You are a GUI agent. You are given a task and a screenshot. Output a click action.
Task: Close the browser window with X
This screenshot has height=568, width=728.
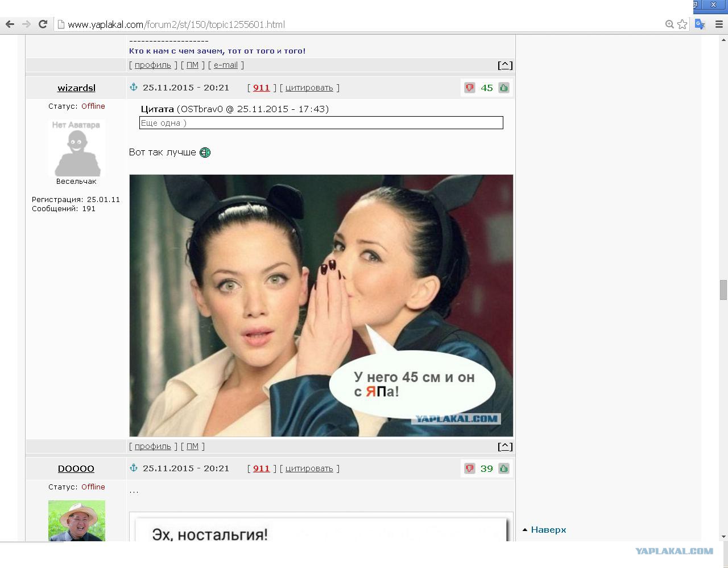pos(714,5)
